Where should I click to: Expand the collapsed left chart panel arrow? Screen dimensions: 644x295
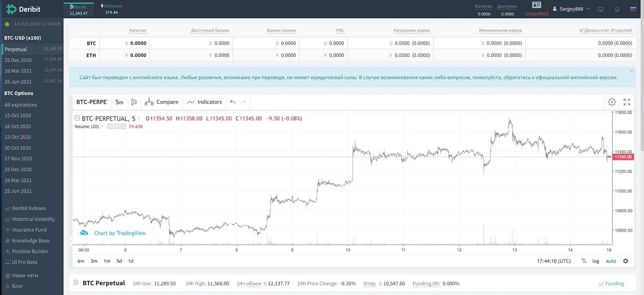(x=71, y=241)
